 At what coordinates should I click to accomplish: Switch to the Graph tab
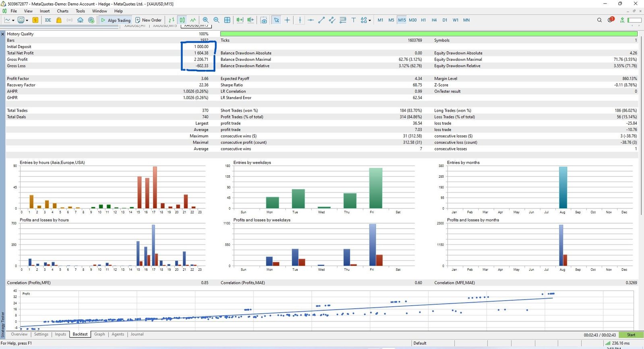coord(99,334)
